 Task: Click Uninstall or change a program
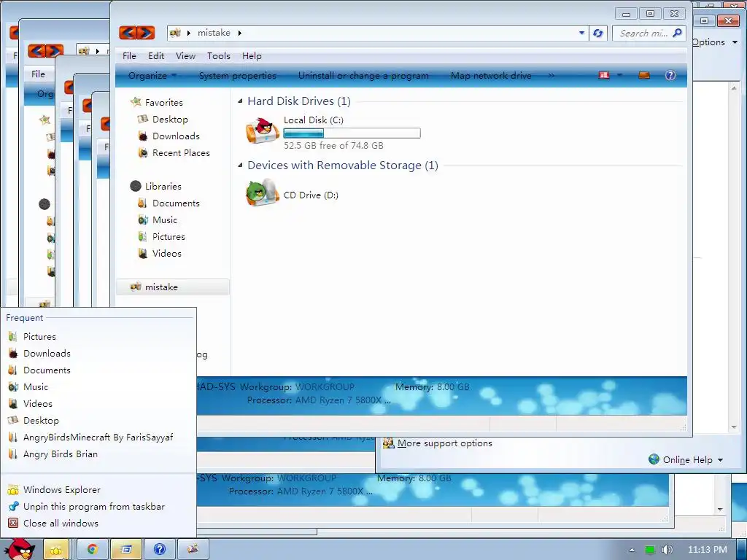363,75
